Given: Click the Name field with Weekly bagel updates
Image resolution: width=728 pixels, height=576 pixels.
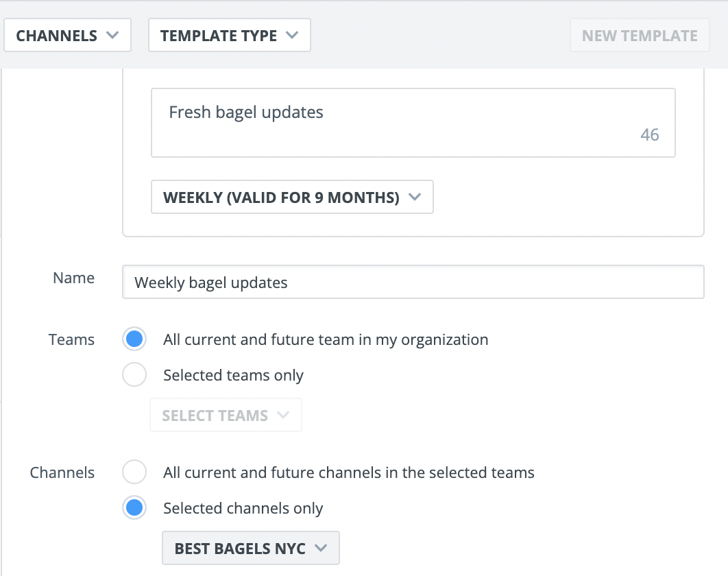Looking at the screenshot, I should (413, 282).
